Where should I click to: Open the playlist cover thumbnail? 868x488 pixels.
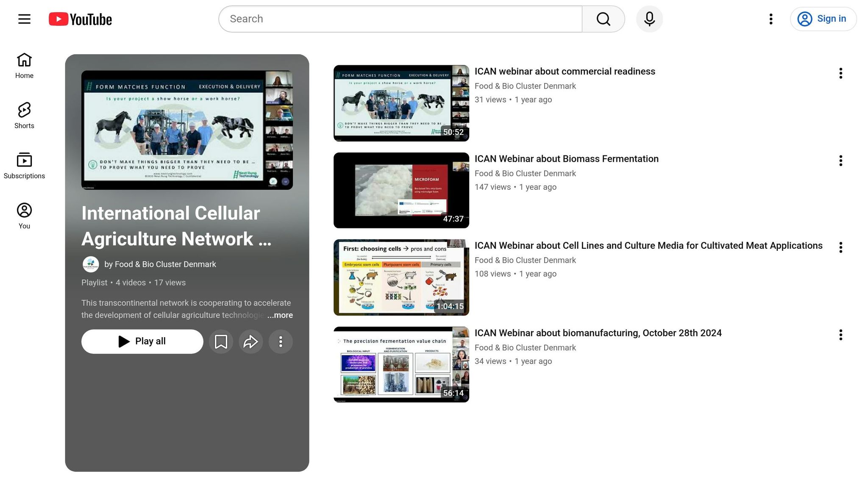pyautogui.click(x=187, y=130)
